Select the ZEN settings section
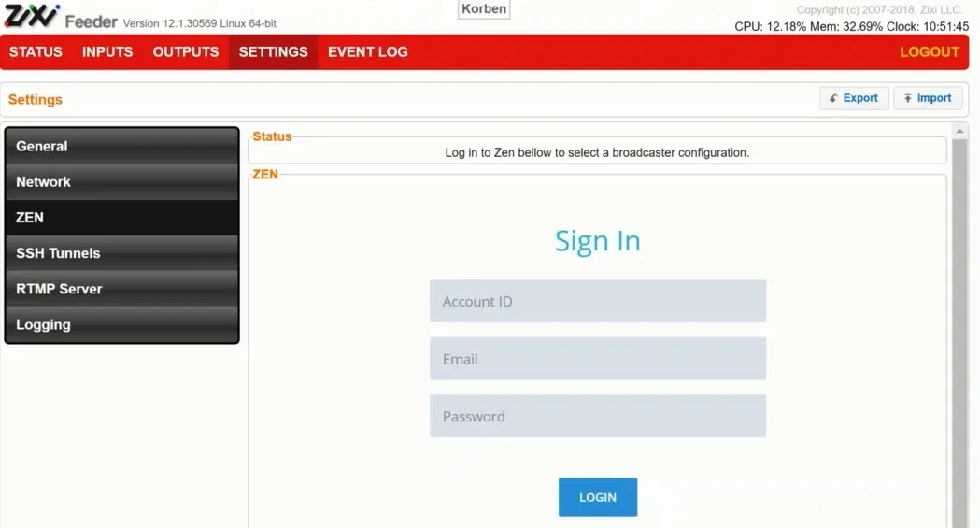 tap(121, 218)
